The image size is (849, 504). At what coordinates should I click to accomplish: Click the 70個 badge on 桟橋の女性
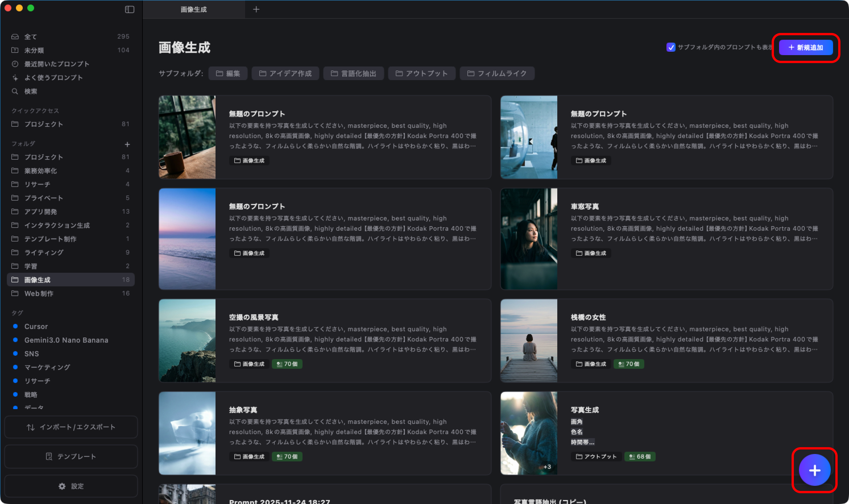629,364
